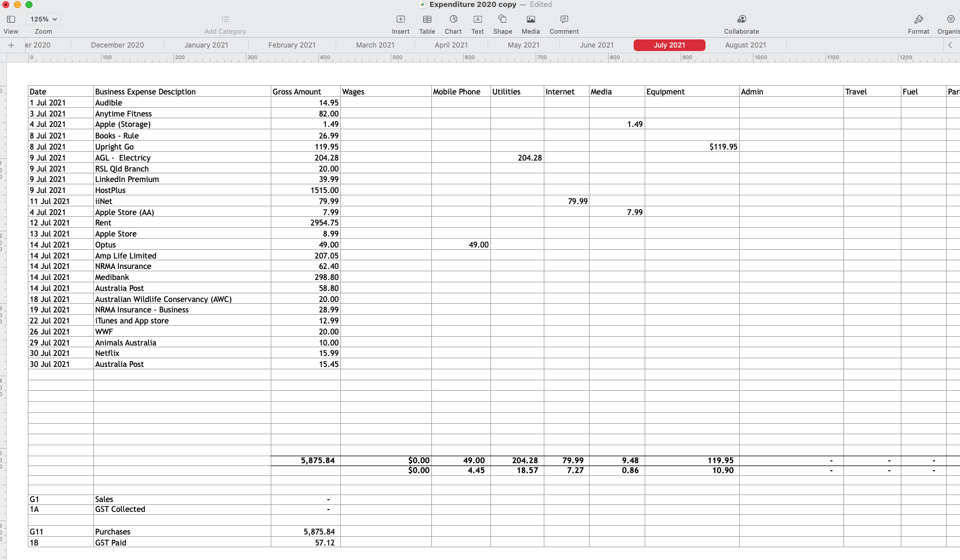
Task: Open the 125% zoom dropdown
Action: pyautogui.click(x=43, y=19)
